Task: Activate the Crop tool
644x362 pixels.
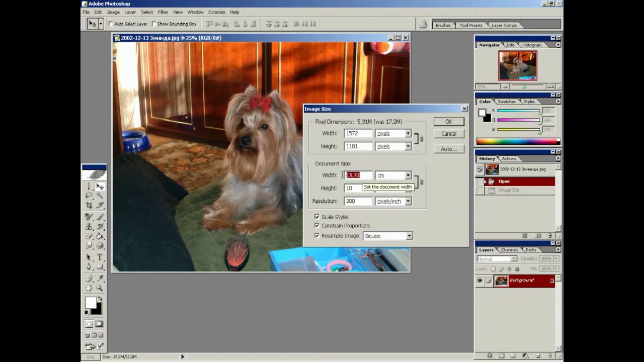Action: coord(89,205)
